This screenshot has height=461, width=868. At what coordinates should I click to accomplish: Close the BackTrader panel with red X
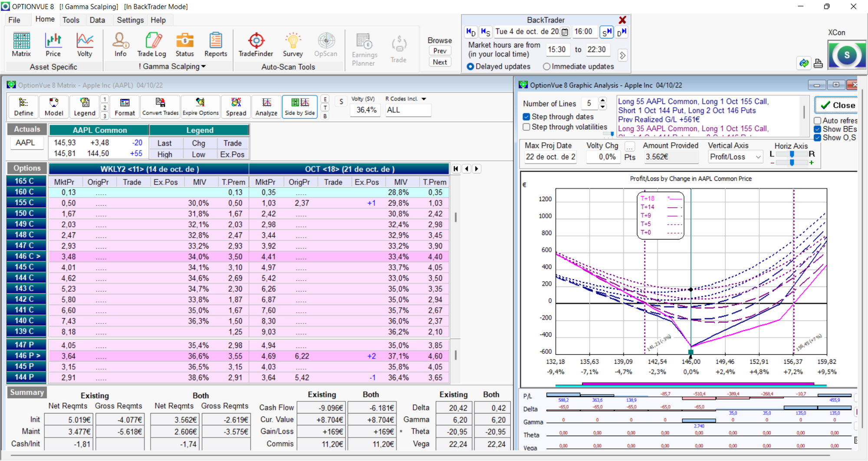coord(622,20)
